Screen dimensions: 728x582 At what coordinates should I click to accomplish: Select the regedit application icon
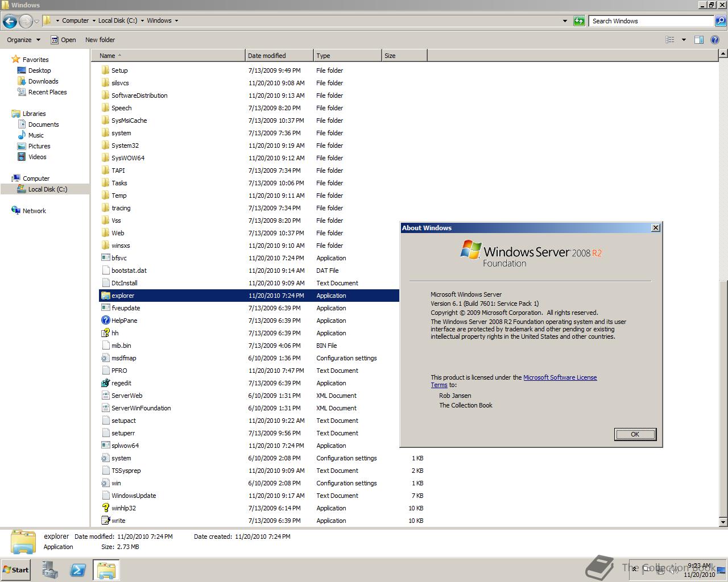(105, 383)
